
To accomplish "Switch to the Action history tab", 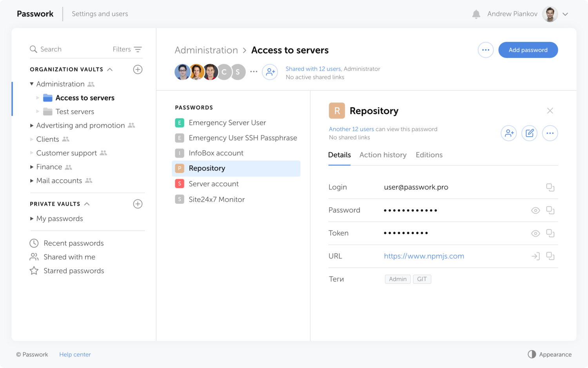I will (x=383, y=155).
